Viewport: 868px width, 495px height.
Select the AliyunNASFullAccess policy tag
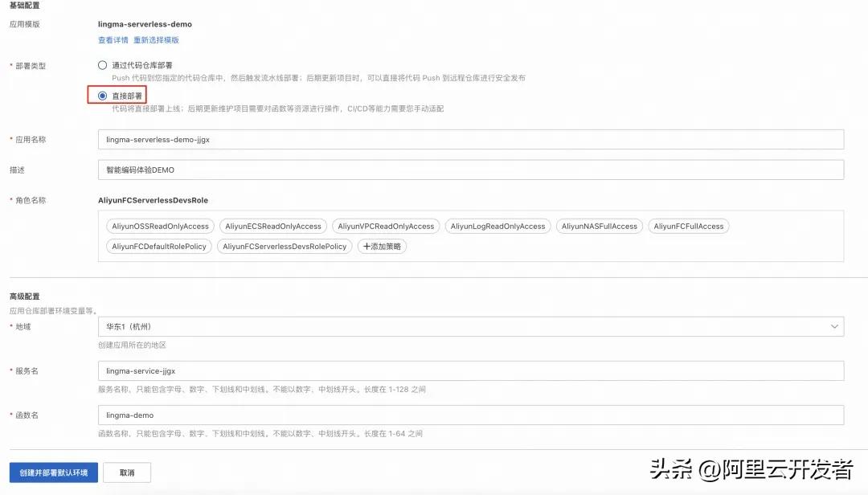(598, 226)
